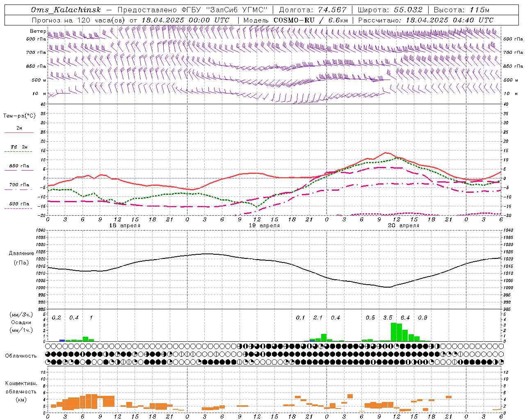Select the '0.5' precipitation total

pos(370,318)
